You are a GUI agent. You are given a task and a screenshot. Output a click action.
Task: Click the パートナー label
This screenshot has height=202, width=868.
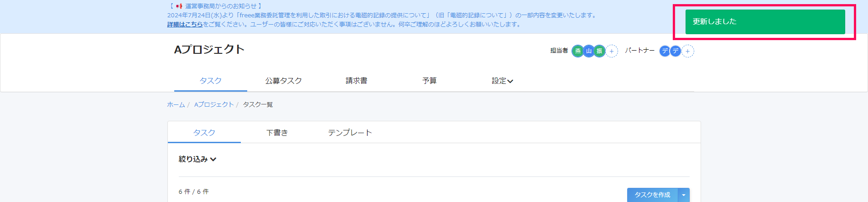(639, 51)
